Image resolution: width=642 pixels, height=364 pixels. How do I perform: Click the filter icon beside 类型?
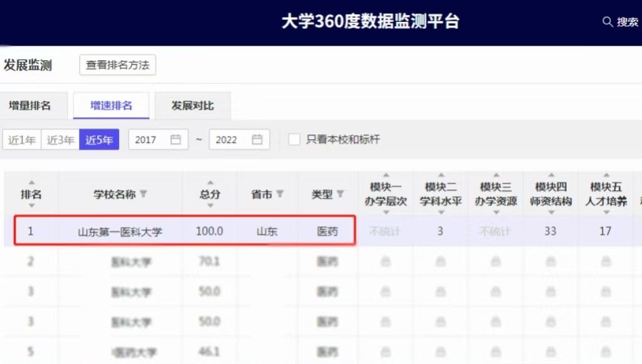coord(340,194)
